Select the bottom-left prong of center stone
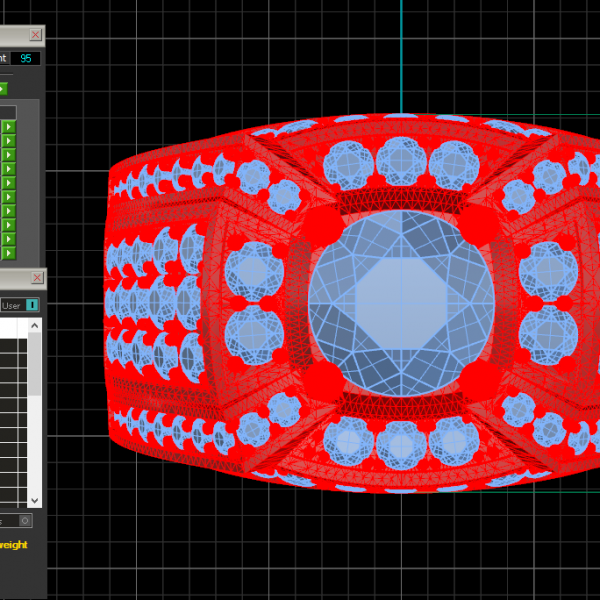 pyautogui.click(x=327, y=380)
